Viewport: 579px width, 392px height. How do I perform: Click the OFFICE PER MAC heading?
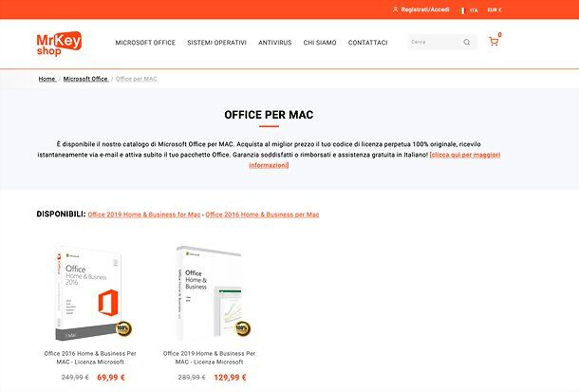point(269,115)
